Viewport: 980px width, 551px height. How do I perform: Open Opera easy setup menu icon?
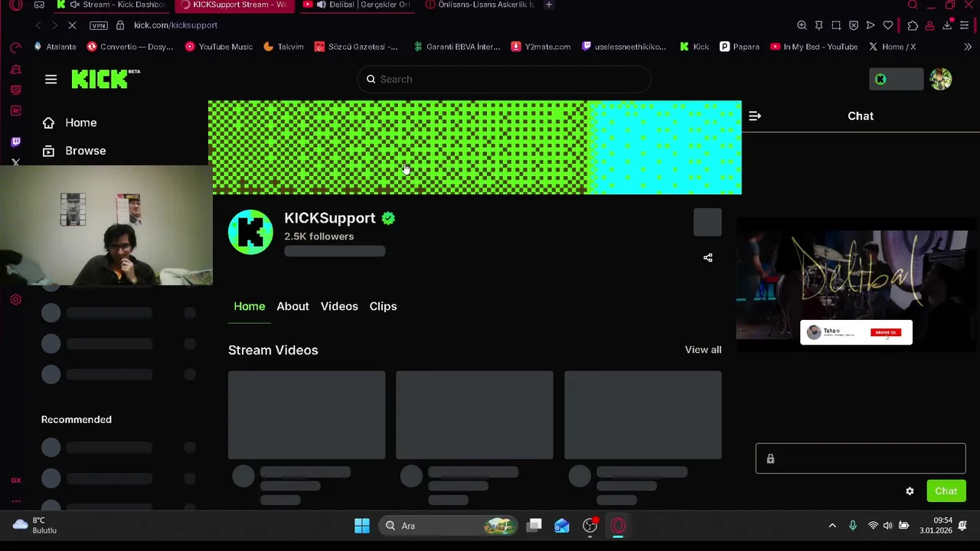pos(965,25)
